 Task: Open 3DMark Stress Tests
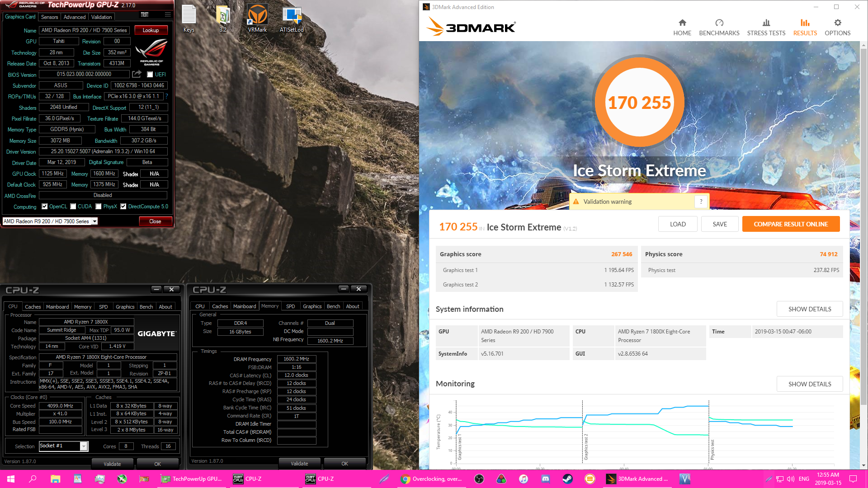(x=766, y=27)
